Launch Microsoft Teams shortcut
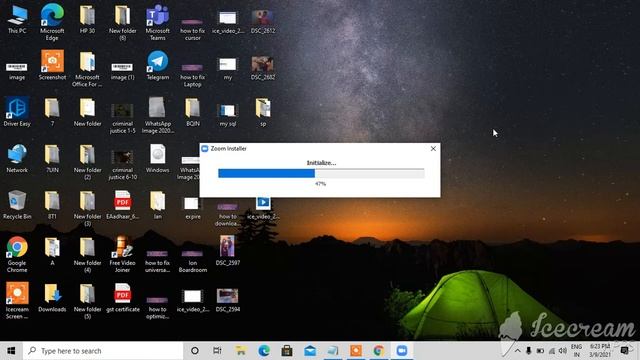The image size is (640, 360). 158,21
